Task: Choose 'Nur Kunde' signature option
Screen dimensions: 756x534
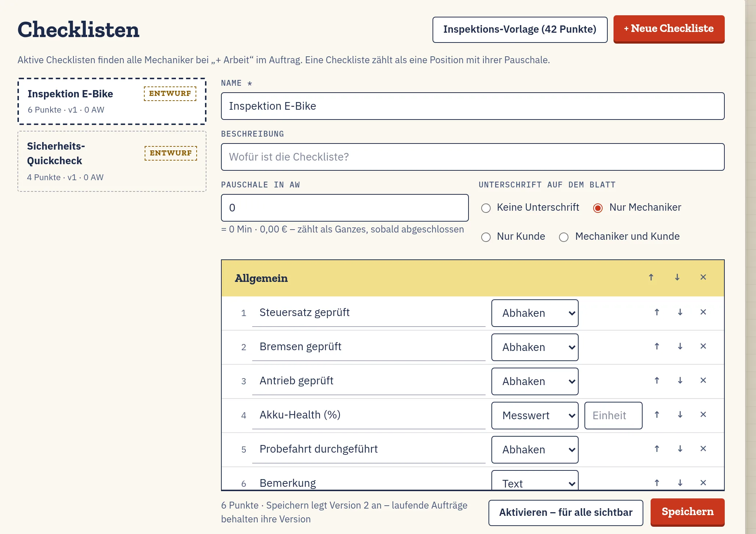Action: 486,237
